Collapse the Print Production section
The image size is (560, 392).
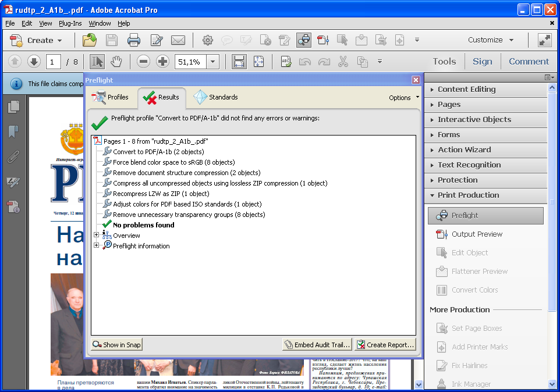click(x=485, y=195)
